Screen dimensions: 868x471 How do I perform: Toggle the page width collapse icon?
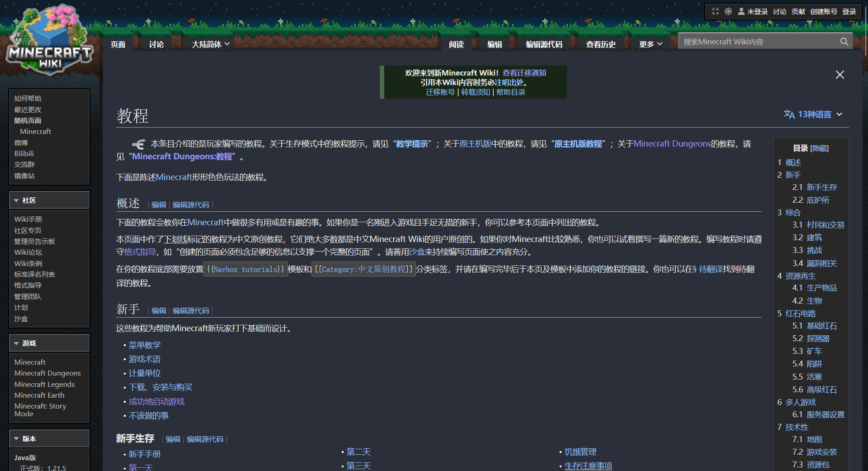(715, 11)
